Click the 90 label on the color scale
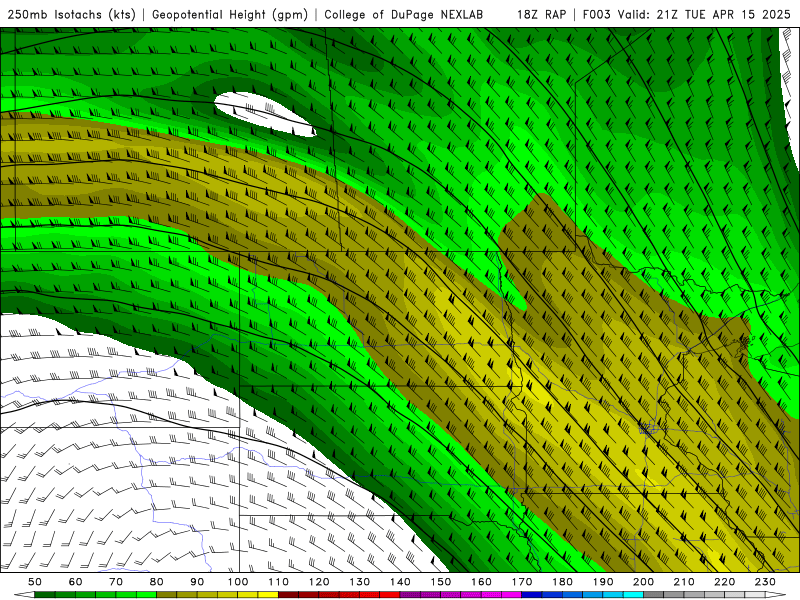 (x=197, y=582)
